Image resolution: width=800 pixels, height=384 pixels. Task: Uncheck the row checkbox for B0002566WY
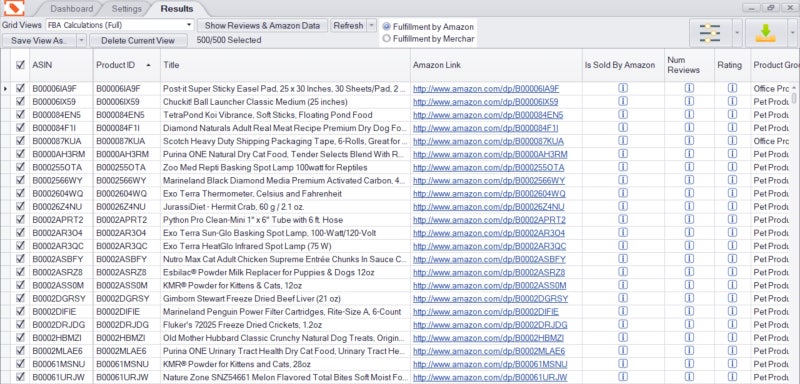(x=20, y=180)
